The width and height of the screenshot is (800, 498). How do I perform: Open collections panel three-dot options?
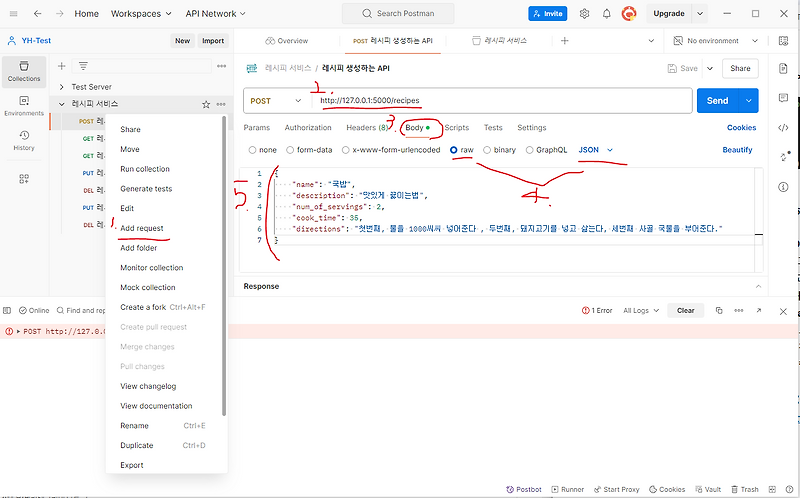[221, 66]
